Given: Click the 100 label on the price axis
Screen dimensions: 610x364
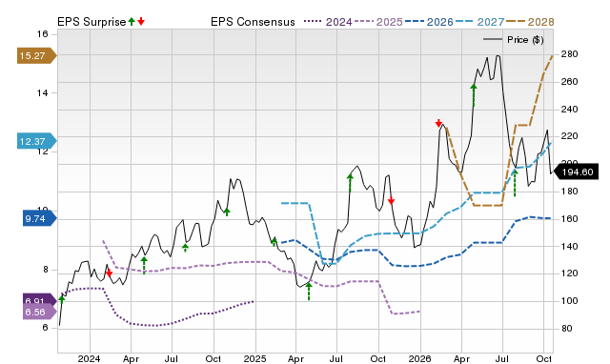Looking at the screenshot, I should [569, 301].
